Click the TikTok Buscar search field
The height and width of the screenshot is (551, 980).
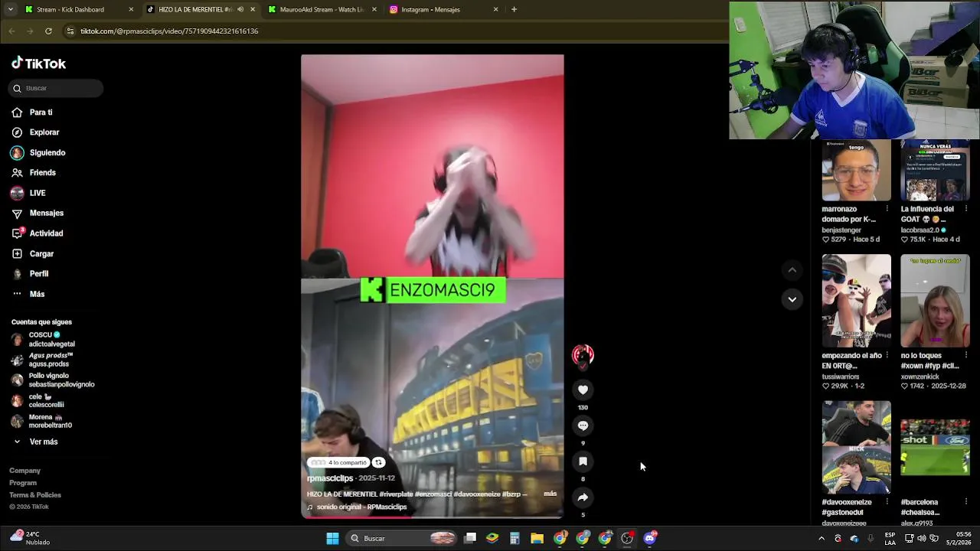click(57, 88)
